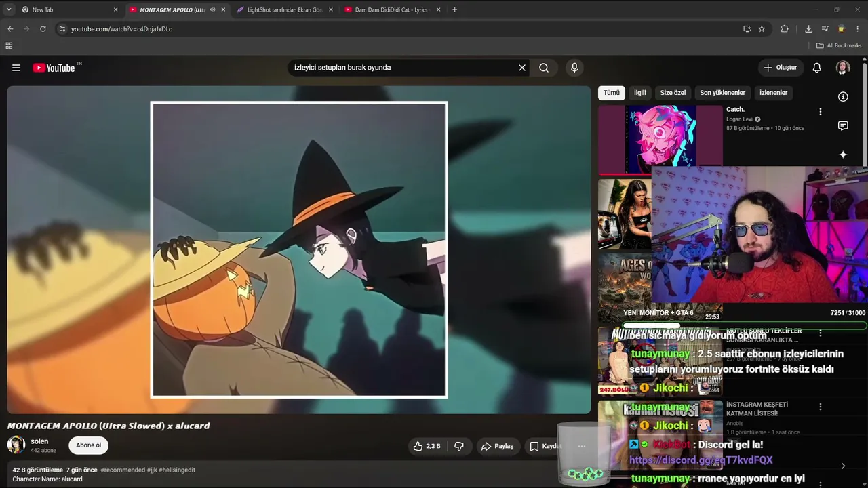Open the browser extensions puzzle menu
The width and height of the screenshot is (868, 488).
coord(785,29)
